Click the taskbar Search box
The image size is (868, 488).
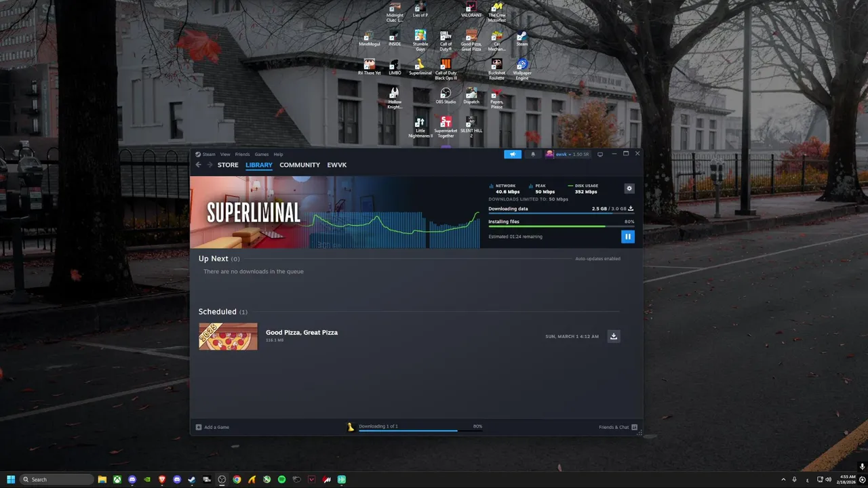coord(58,479)
